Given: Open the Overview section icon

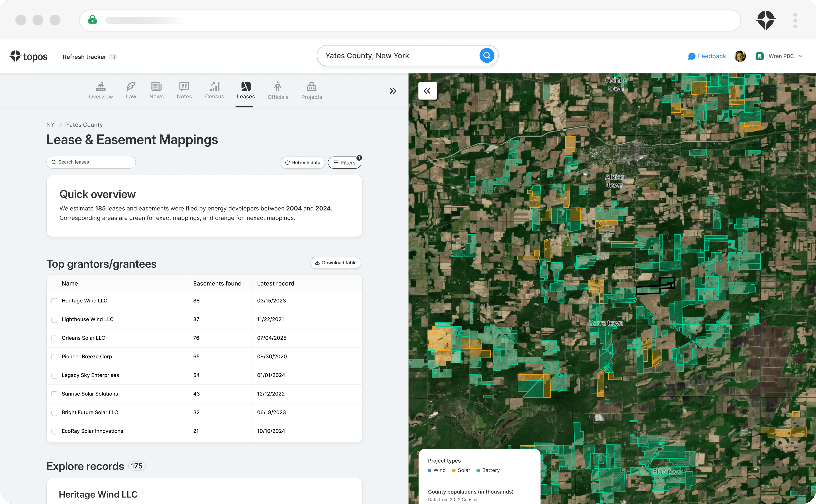Looking at the screenshot, I should [101, 87].
